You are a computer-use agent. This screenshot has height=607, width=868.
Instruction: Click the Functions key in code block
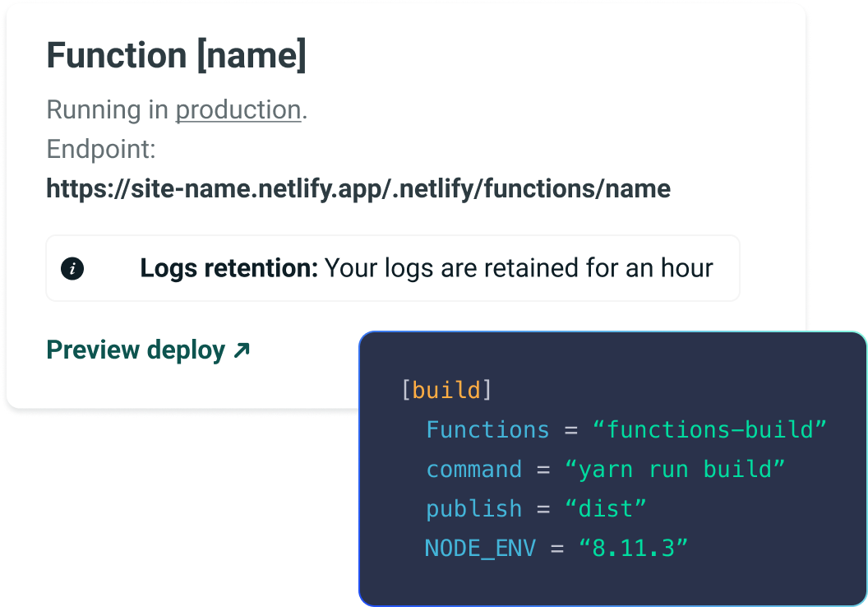point(487,429)
